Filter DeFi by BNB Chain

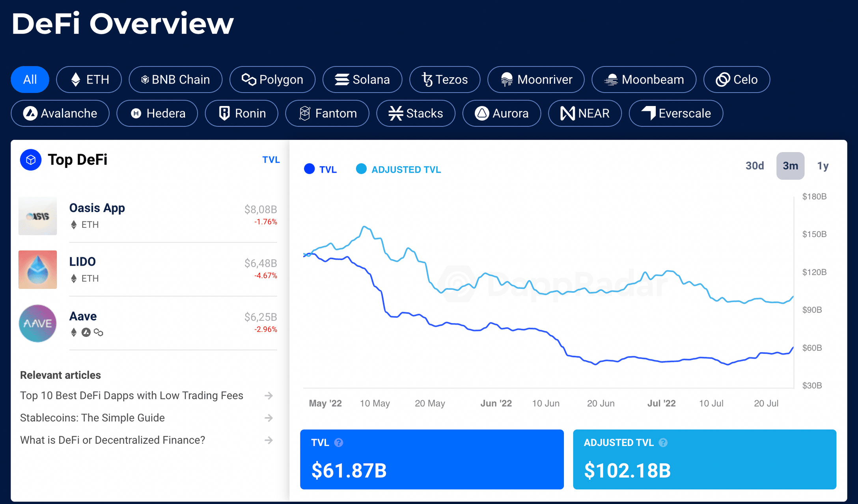[x=175, y=80]
